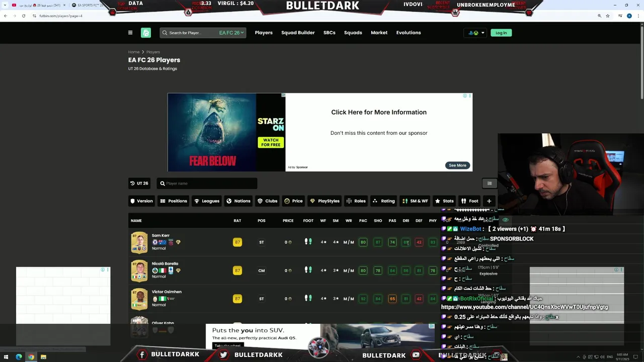Image resolution: width=644 pixels, height=362 pixels.
Task: Open the Squad Builder menu
Action: (298, 33)
